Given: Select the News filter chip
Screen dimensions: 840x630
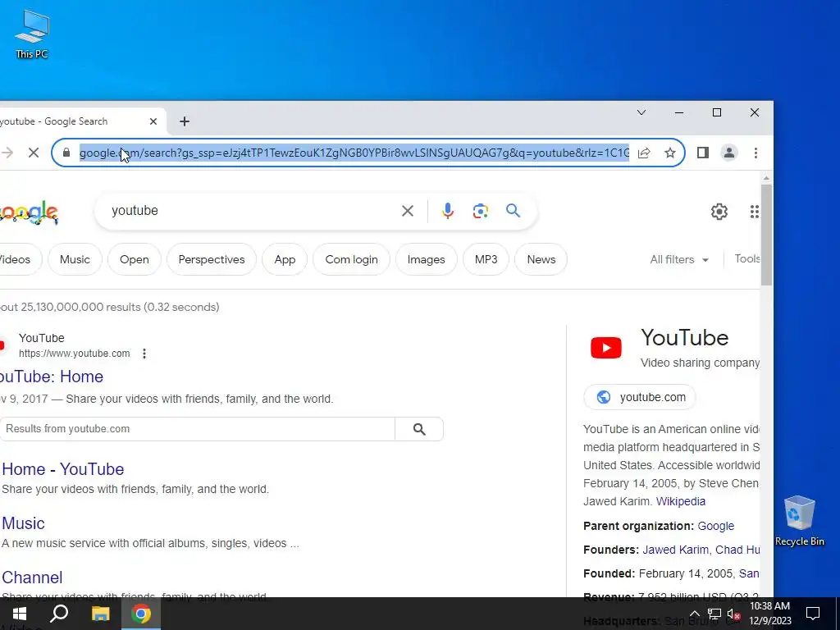Looking at the screenshot, I should click(541, 259).
